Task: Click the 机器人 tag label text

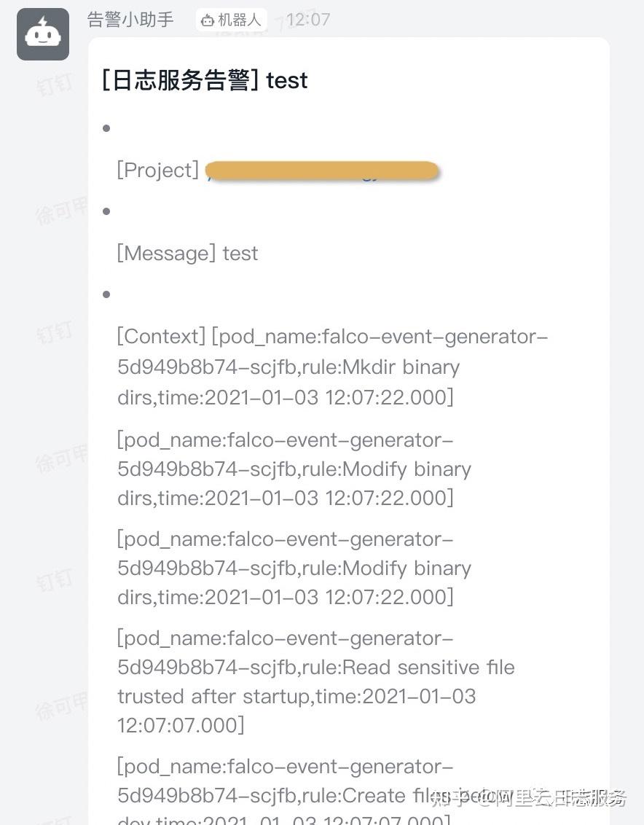Action: (239, 20)
